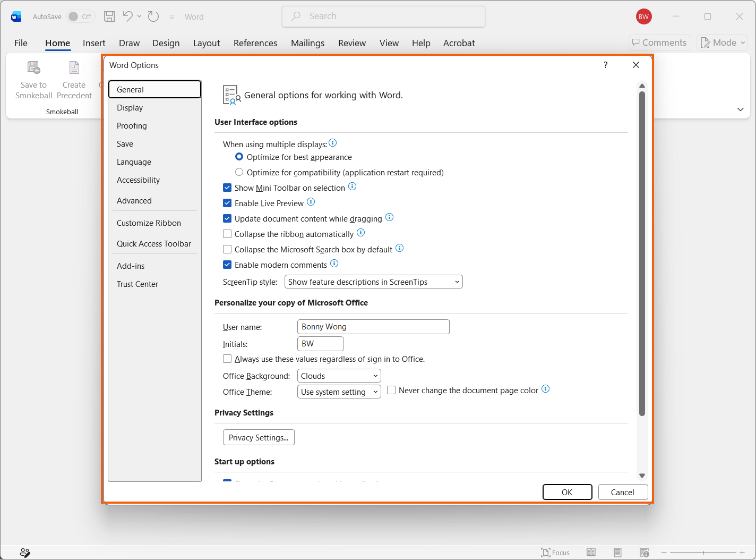Uncheck Enable modern comments
The image size is (756, 560).
227,265
